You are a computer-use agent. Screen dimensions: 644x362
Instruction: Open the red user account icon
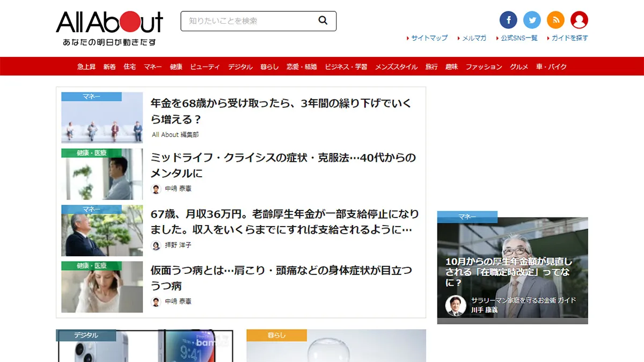click(x=579, y=20)
